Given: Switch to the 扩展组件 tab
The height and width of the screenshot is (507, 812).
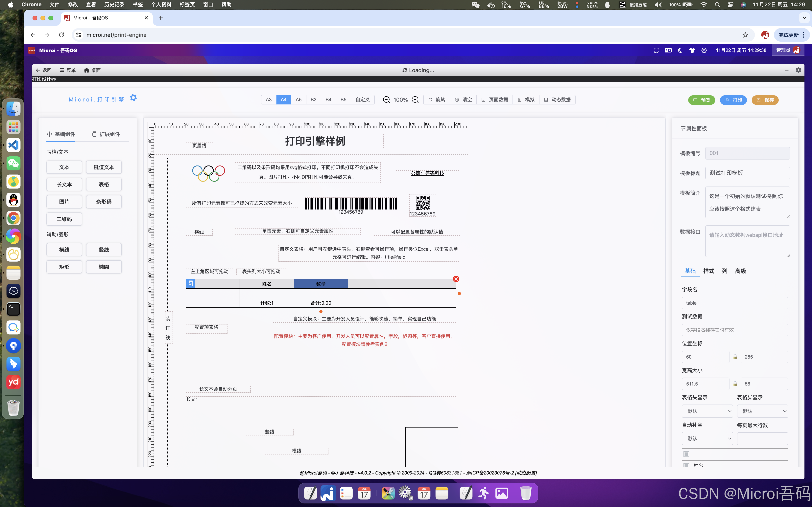Looking at the screenshot, I should [x=106, y=134].
